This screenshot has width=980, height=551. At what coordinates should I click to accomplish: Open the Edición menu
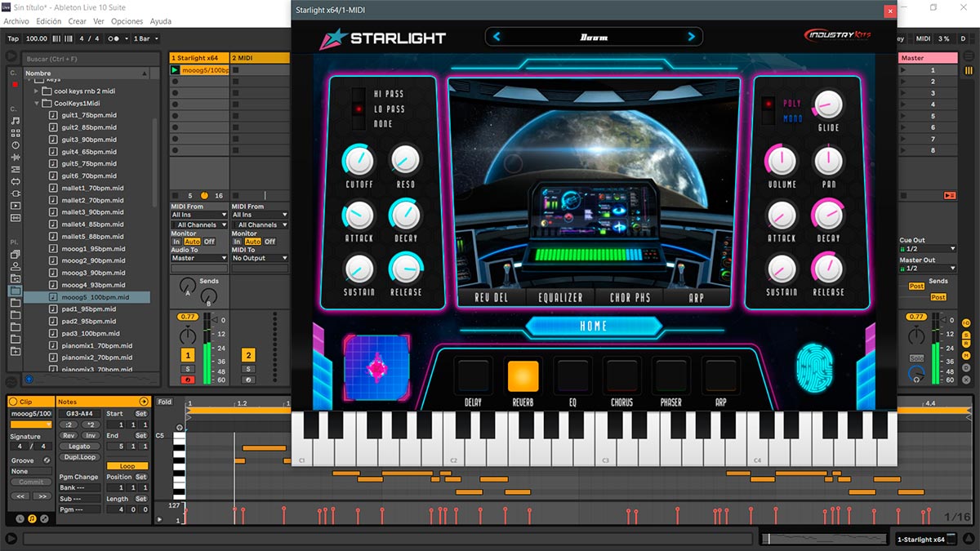pyautogui.click(x=49, y=21)
